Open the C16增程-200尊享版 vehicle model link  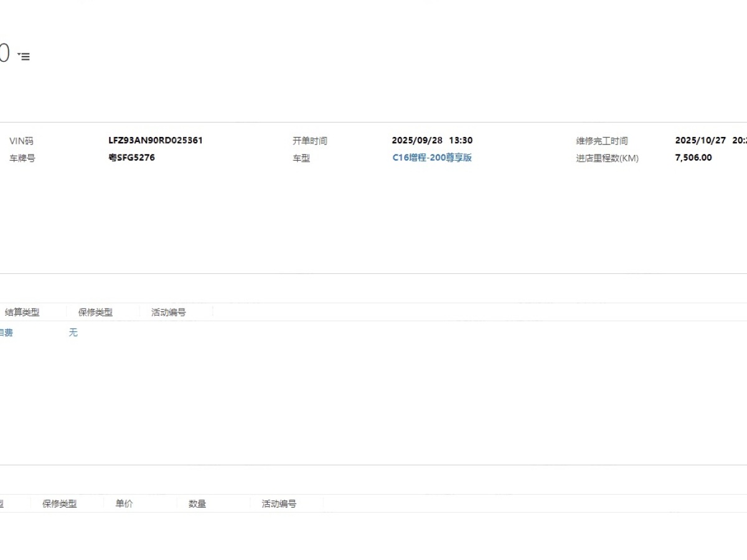[432, 158]
